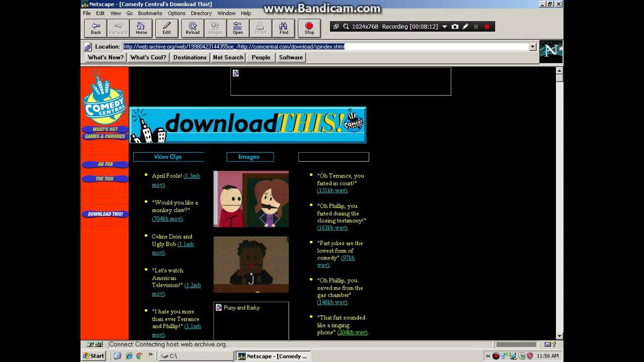Open Games & Parodies sidebar link
Viewport: 644px width, 362px height.
point(105,136)
